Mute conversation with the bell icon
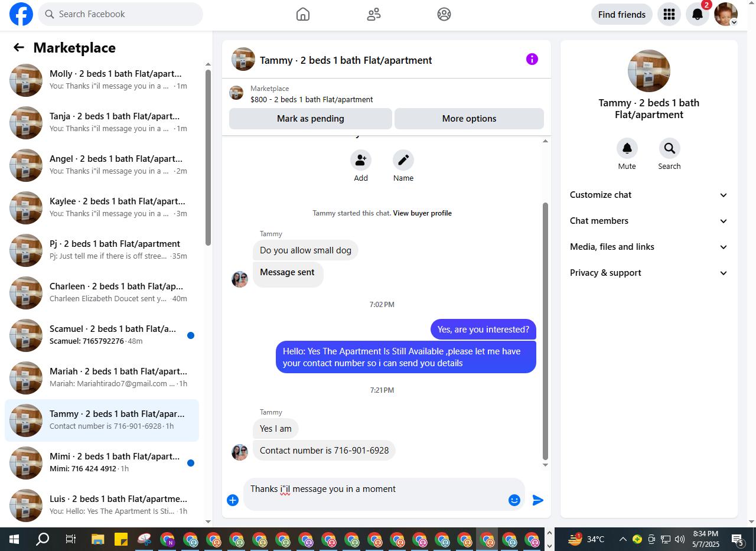The image size is (756, 551). (x=627, y=148)
